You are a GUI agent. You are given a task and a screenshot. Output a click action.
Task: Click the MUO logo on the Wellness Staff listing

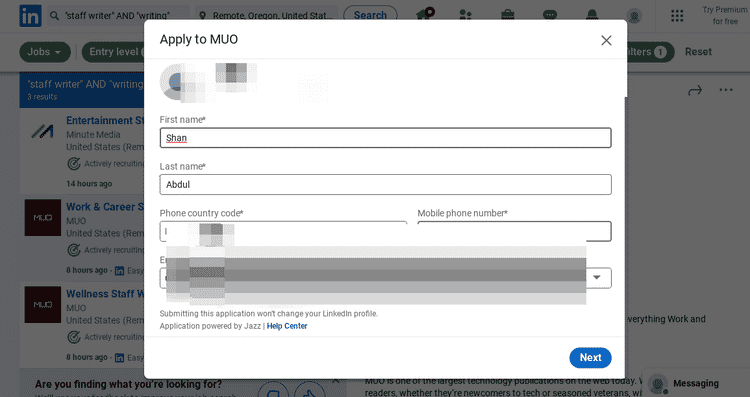[43, 305]
